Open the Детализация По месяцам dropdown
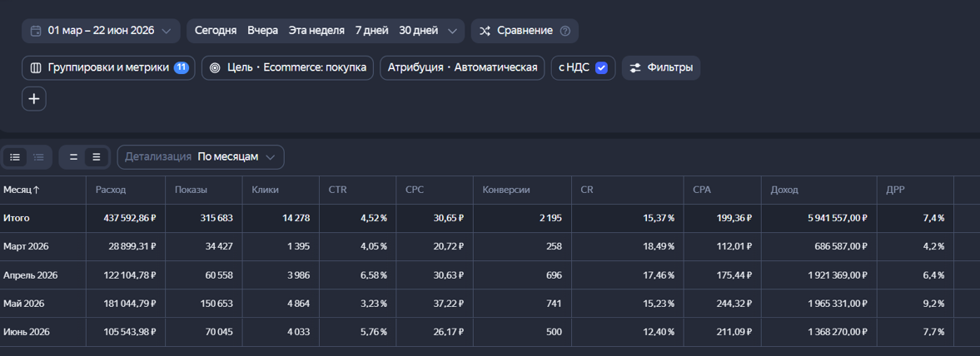980x356 pixels. [x=201, y=156]
